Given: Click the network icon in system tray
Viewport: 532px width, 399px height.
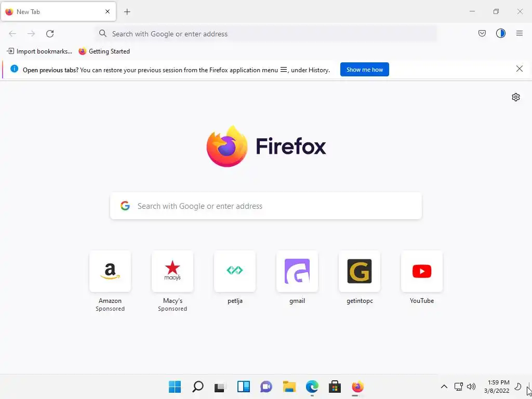Looking at the screenshot, I should click(458, 387).
